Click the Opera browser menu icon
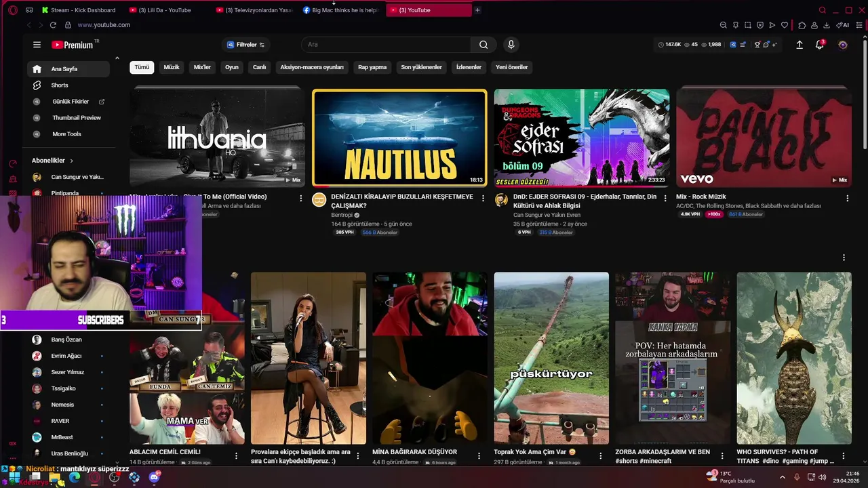Image resolution: width=868 pixels, height=488 pixels. tap(13, 10)
